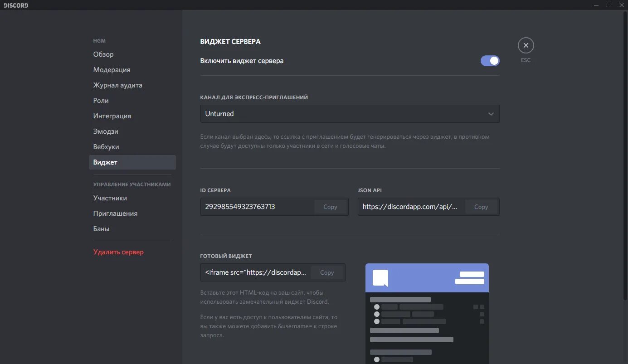Viewport: 628px width, 364px height.
Task: Click the ВИДЖЕТ СЕРВЕРА heading
Action: click(230, 42)
